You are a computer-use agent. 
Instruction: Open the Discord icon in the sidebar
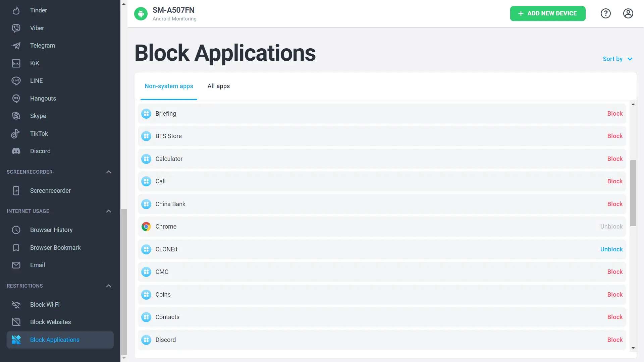(16, 151)
